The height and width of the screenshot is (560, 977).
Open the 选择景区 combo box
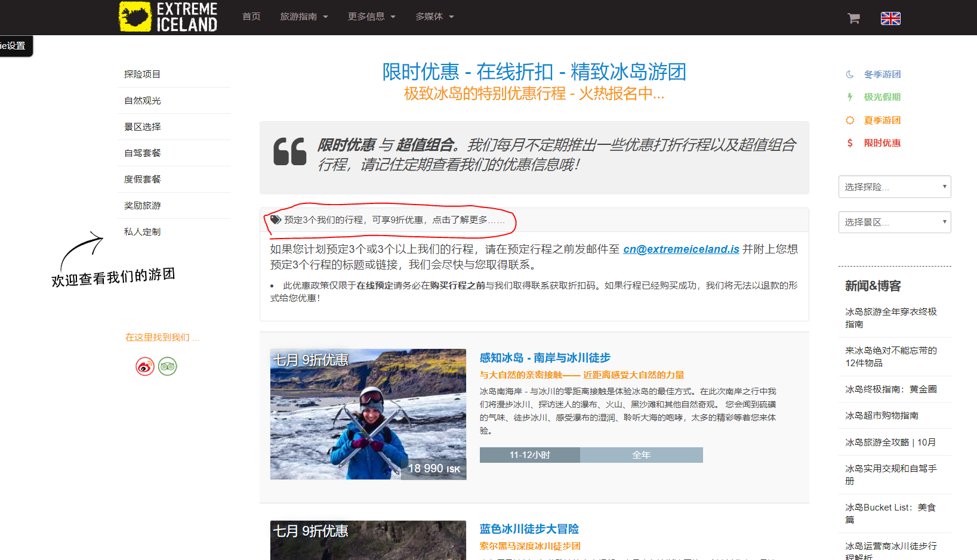click(894, 222)
